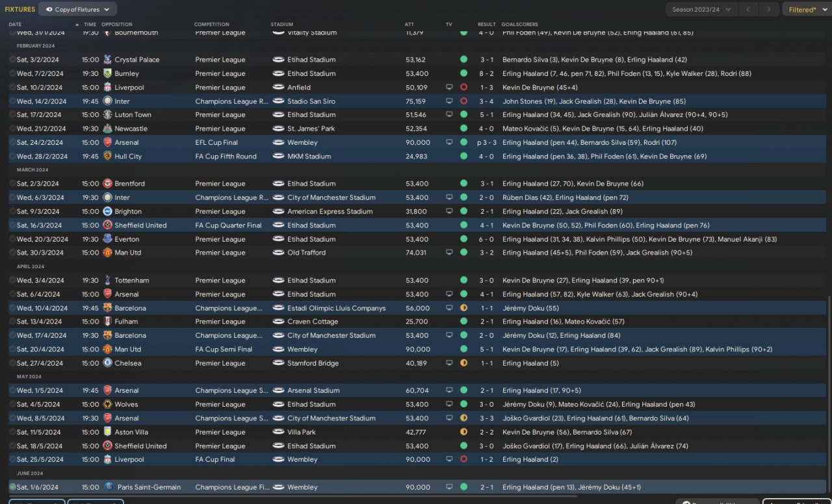Click the yellow draw indicator for Chelsea match
Screen dimensions: 832x504
(463, 363)
